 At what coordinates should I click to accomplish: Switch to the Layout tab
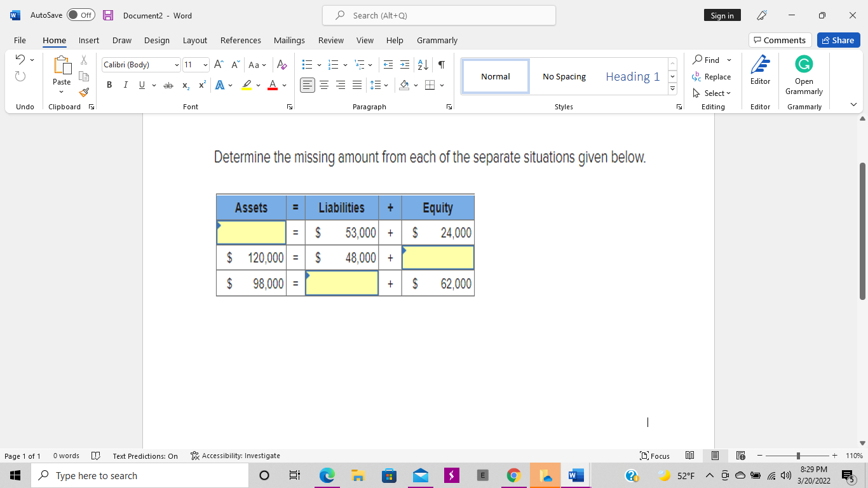point(195,40)
